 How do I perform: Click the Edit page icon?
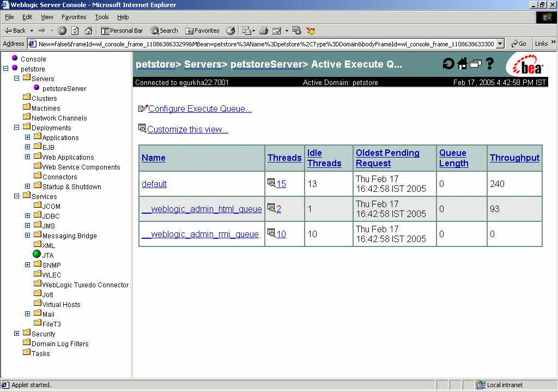(277, 31)
